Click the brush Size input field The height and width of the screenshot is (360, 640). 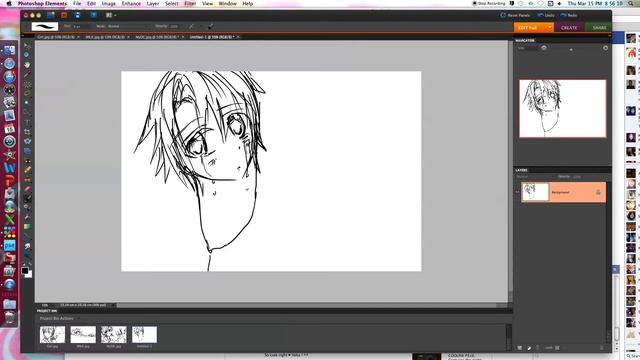(80, 26)
